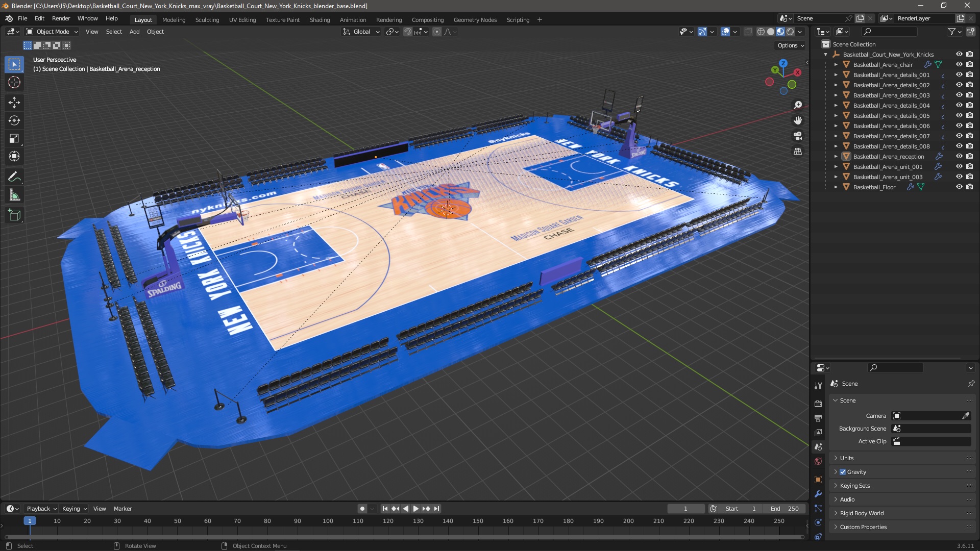
Task: Activate the Scale tool
Action: click(14, 138)
